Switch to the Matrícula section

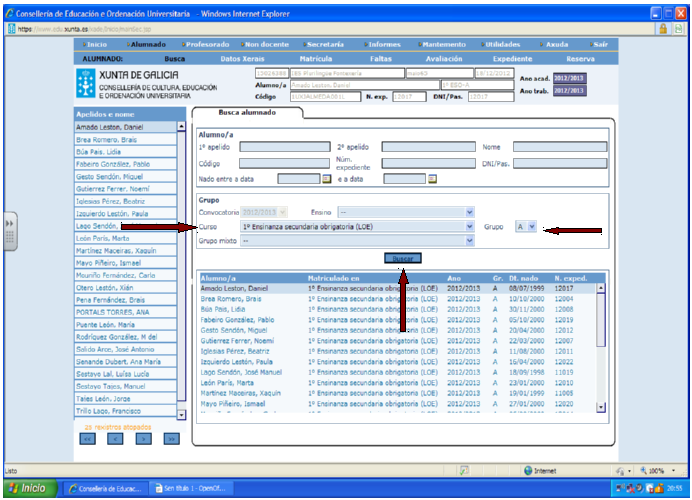pyautogui.click(x=316, y=59)
